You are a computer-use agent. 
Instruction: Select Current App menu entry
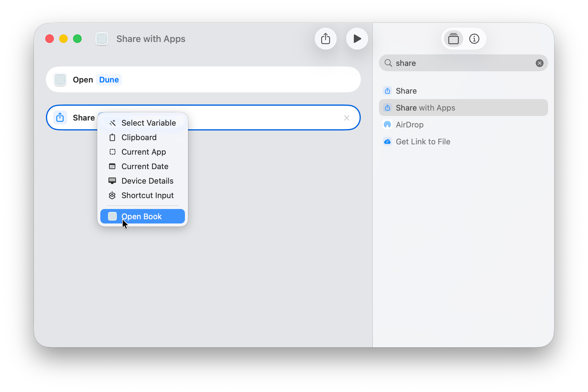click(x=144, y=152)
